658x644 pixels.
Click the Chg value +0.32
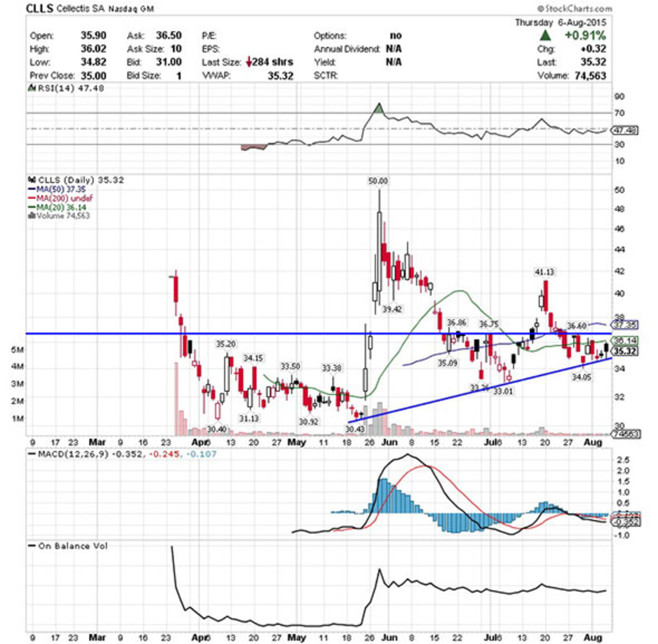pos(593,49)
